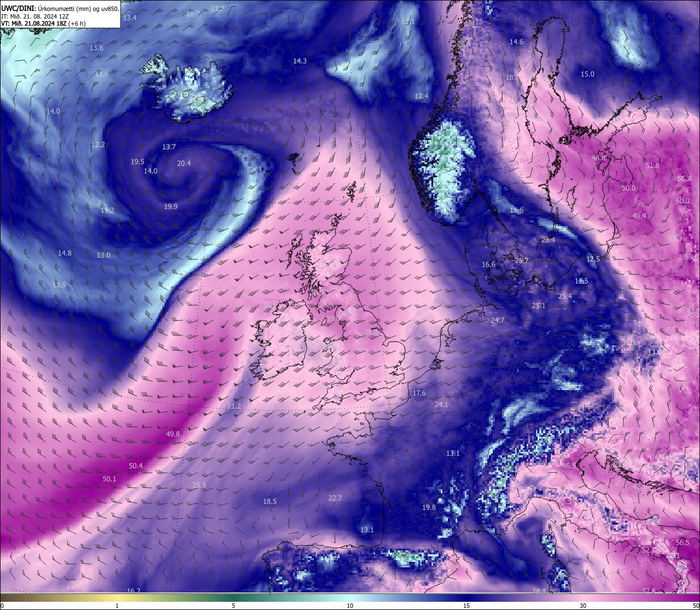Click the 56.5 value label
This screenshot has width=700, height=610.
682,542
